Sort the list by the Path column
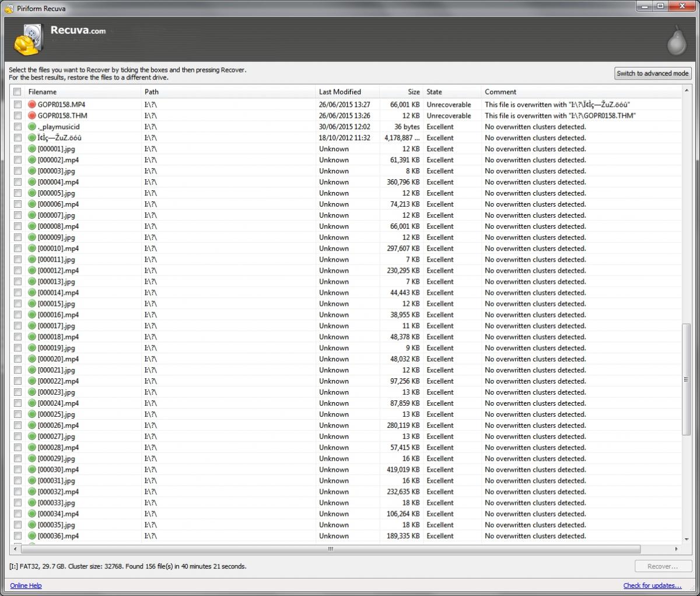 (228, 92)
